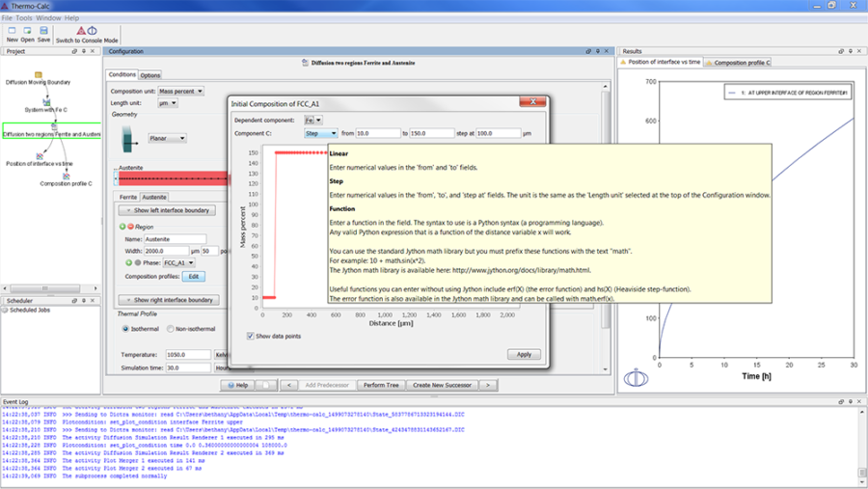Click the region Name field showing Austenite

coord(175,239)
